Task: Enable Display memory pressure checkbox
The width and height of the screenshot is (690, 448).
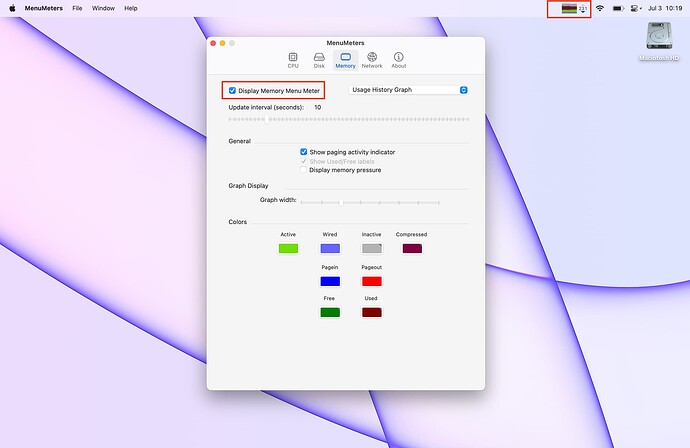Action: pos(303,170)
